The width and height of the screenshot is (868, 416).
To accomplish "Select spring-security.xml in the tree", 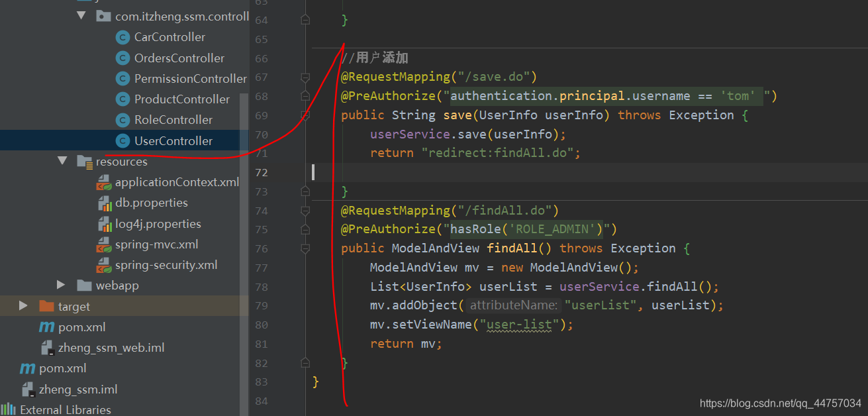I will click(x=166, y=265).
